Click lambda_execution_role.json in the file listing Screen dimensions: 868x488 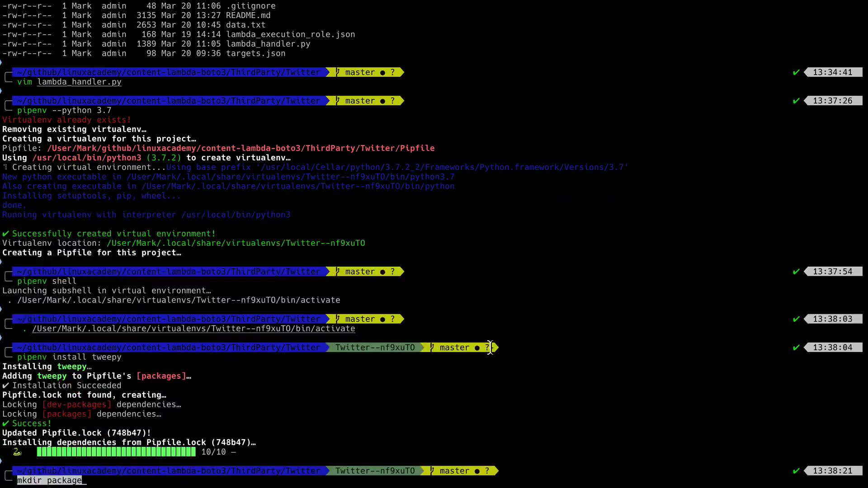tap(290, 34)
